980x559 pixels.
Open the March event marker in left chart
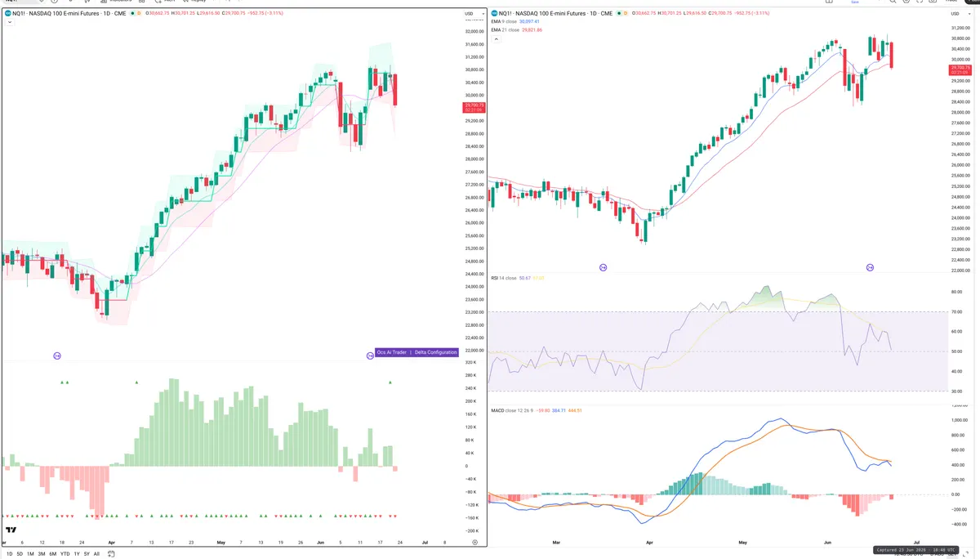pyautogui.click(x=57, y=356)
